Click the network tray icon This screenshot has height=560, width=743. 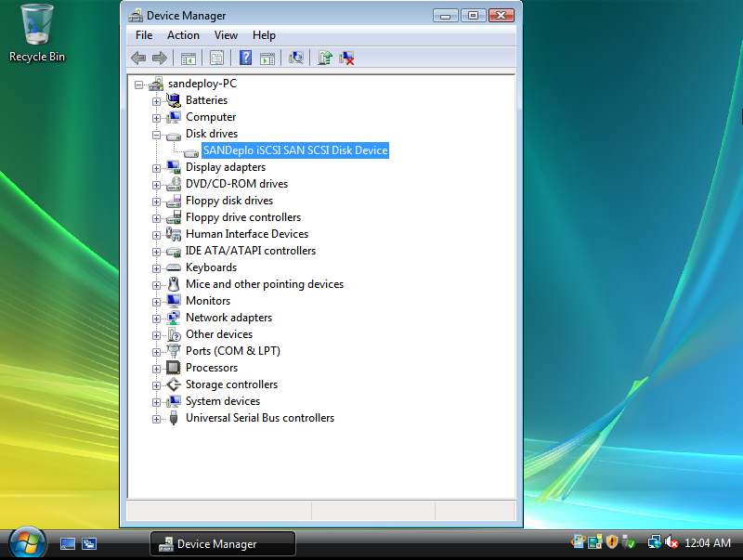point(655,542)
